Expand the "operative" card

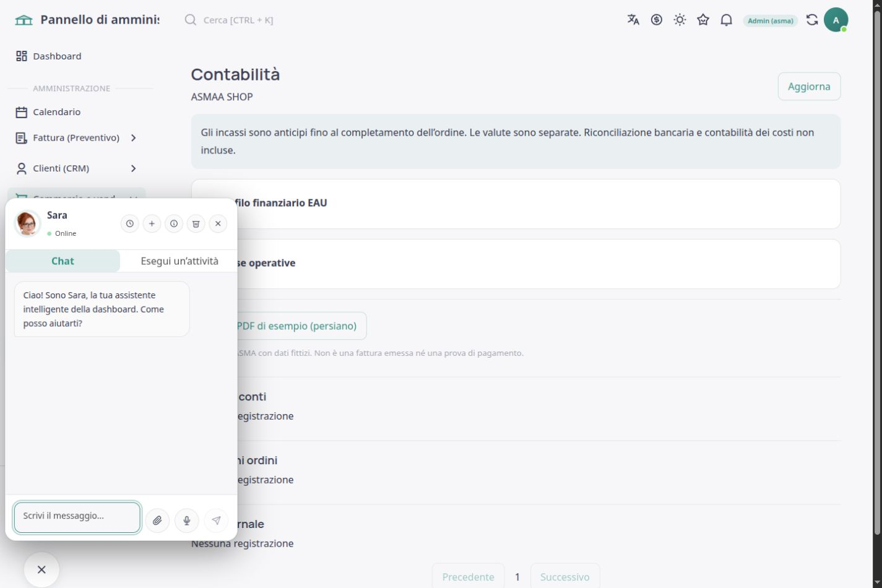(516, 264)
